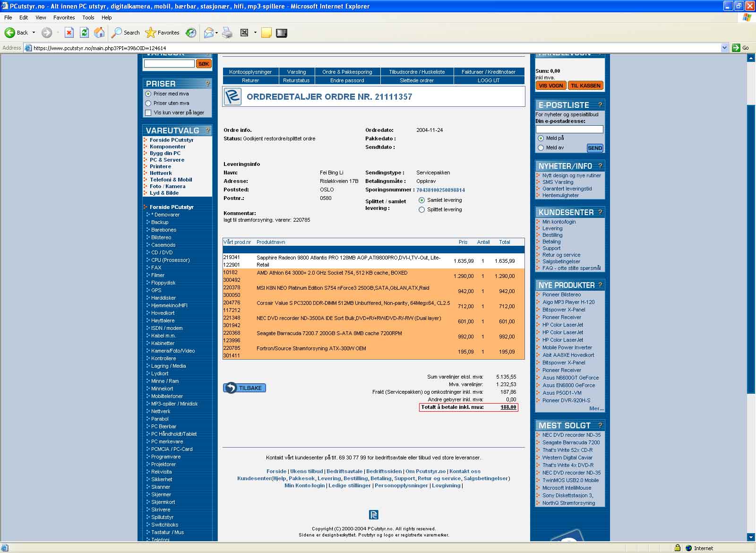Click the yellow note toolbar icon
The height and width of the screenshot is (553, 756).
tap(266, 33)
